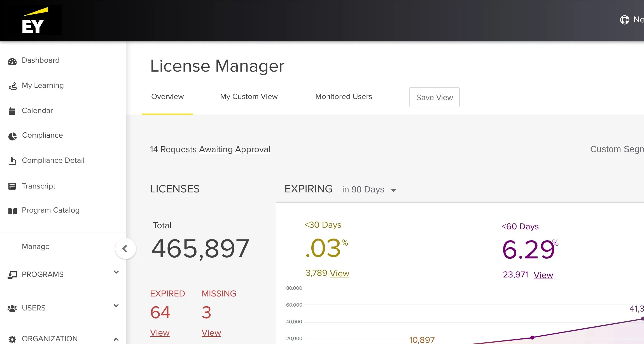Click the total 465,897 licenses value

200,248
